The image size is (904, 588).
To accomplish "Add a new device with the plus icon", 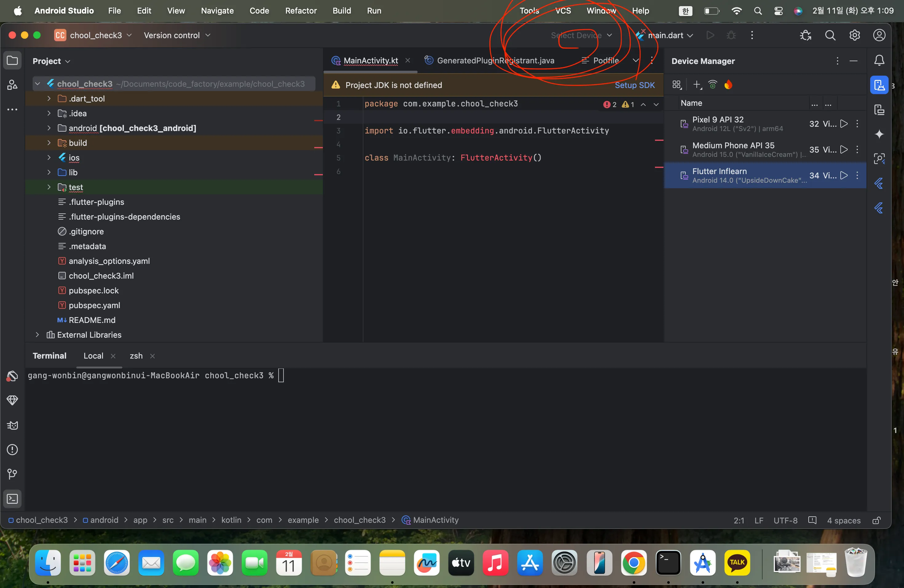I will (x=697, y=85).
